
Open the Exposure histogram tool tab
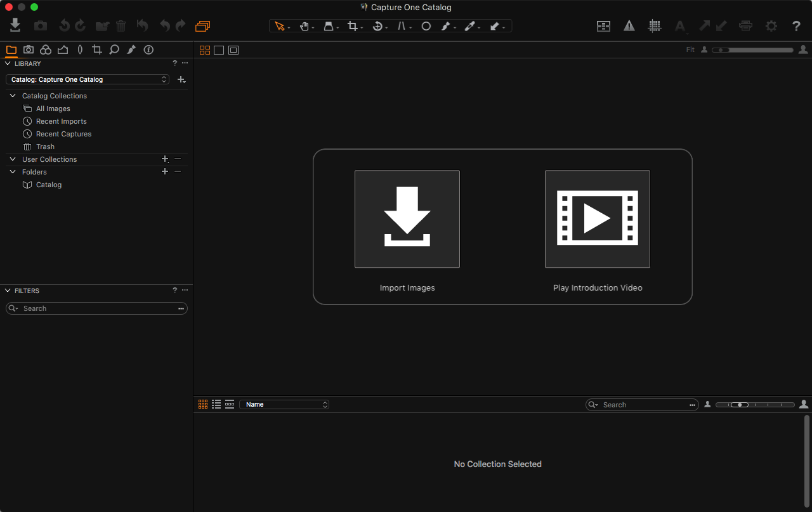[63, 49]
